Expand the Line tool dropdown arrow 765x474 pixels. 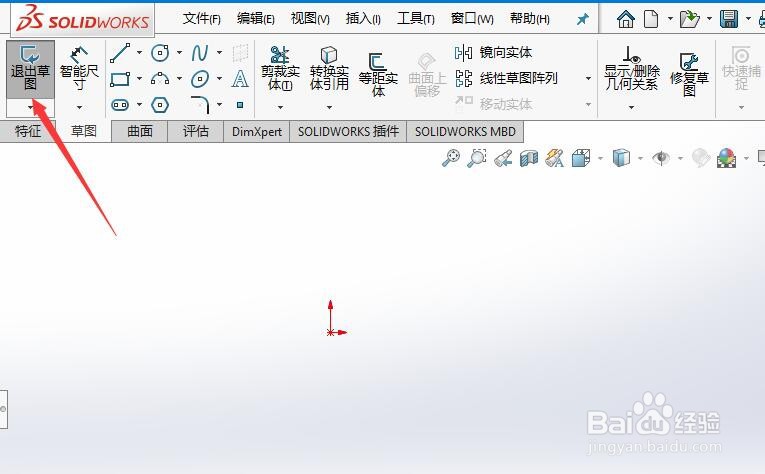coord(139,52)
